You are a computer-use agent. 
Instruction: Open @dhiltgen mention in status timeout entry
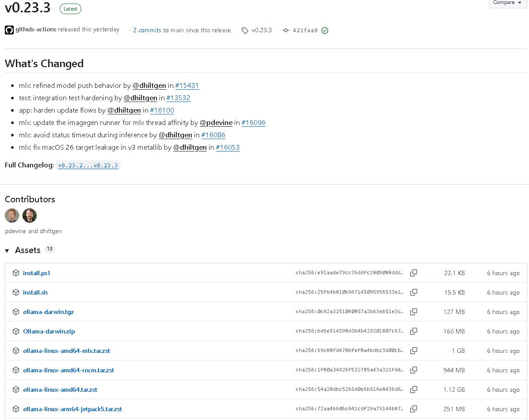(175, 135)
